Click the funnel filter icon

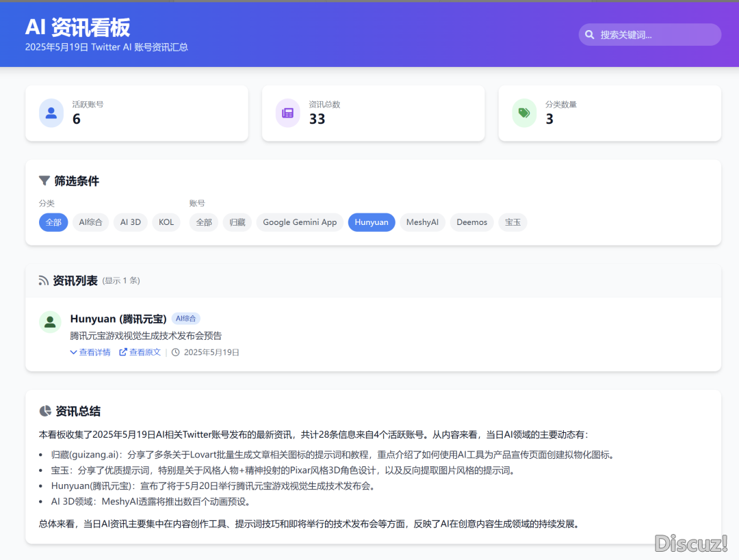[44, 181]
